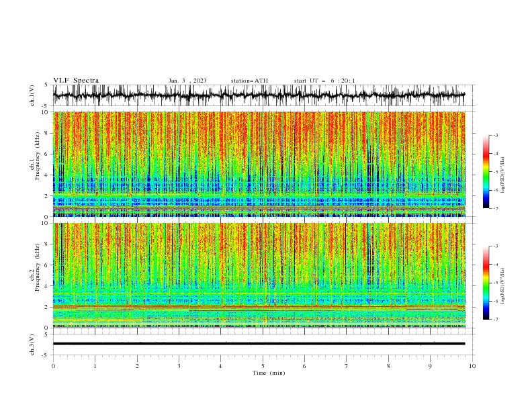The image size is (532, 411).
Task: Click time axis tick label "9"
Action: pos(430,366)
